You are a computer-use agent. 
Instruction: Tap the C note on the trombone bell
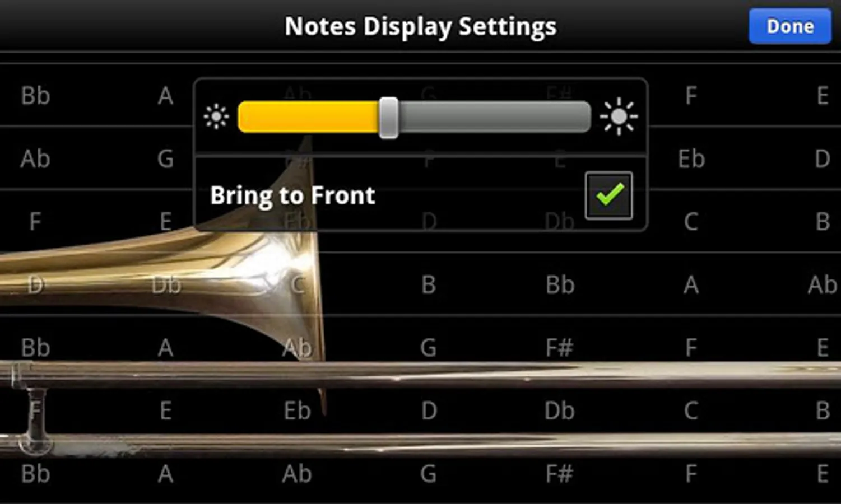pyautogui.click(x=298, y=285)
